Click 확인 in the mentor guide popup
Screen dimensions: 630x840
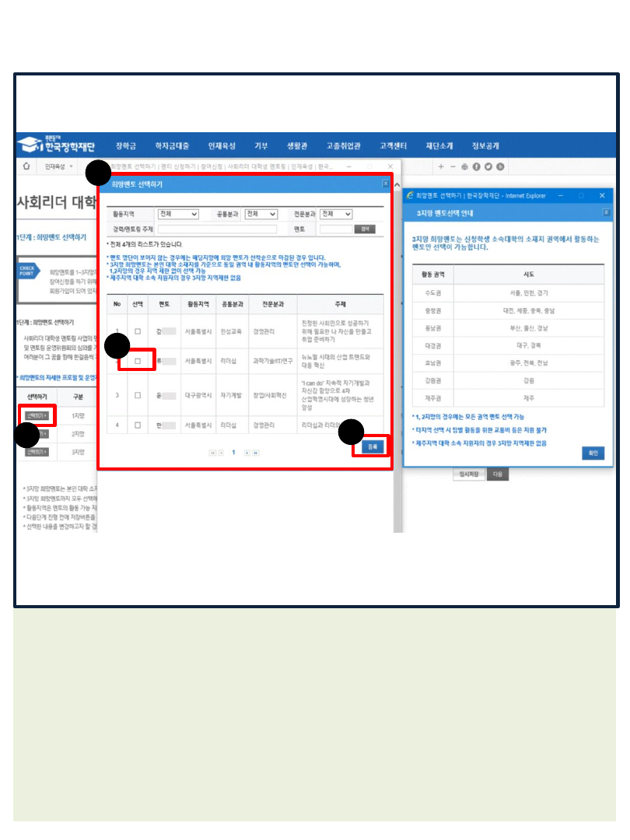pos(593,453)
